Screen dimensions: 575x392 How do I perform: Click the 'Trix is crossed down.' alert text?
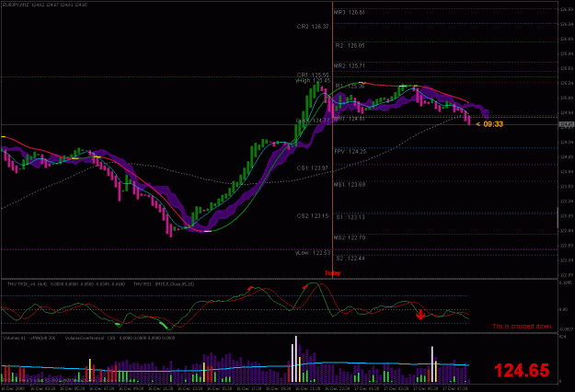[523, 327]
